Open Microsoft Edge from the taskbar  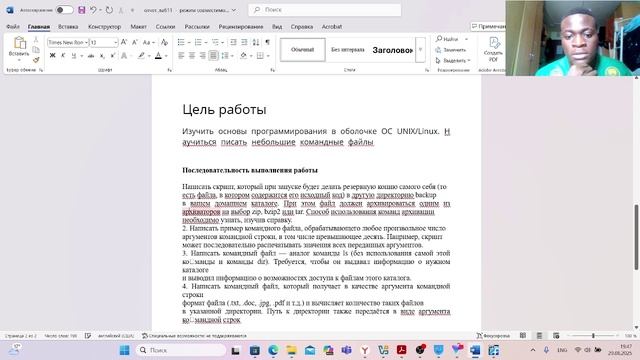point(273,350)
